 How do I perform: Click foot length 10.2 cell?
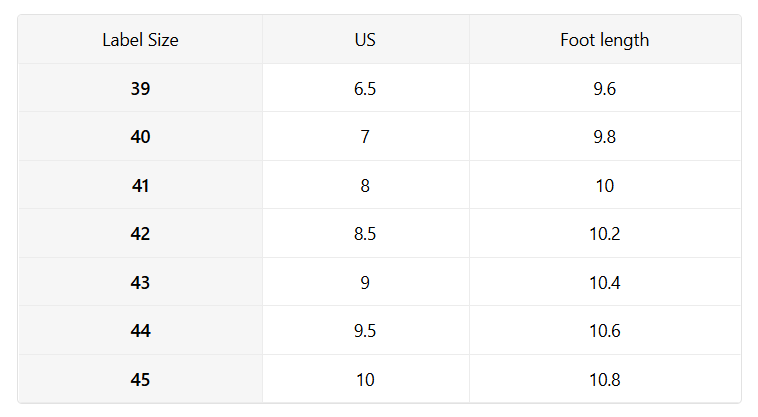[x=604, y=234]
